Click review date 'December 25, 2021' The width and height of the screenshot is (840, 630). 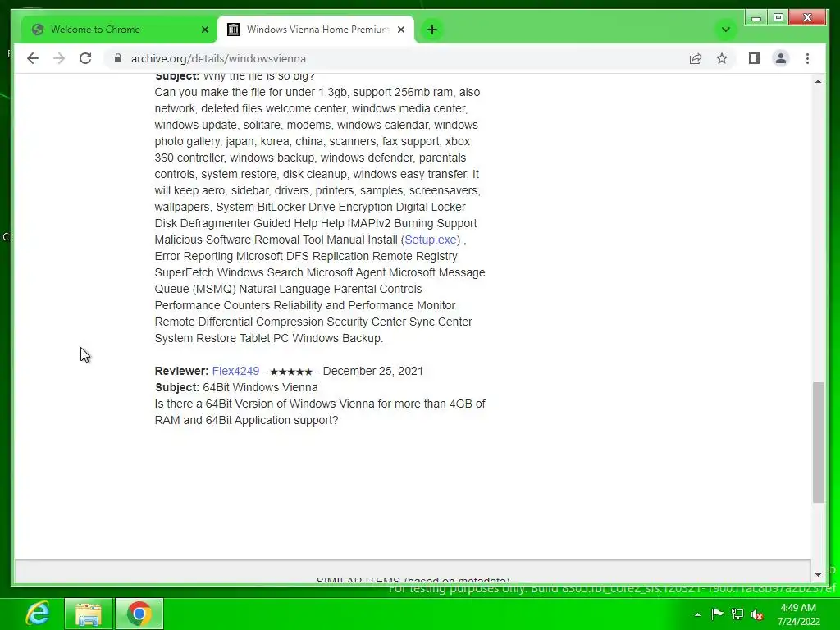tap(373, 371)
